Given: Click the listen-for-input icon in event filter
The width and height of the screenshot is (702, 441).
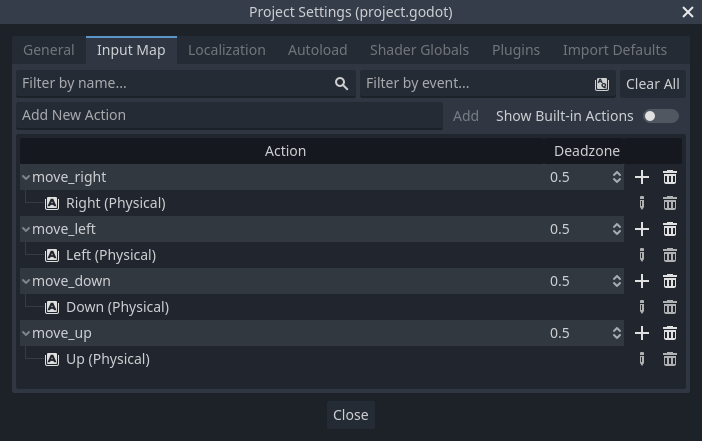Looking at the screenshot, I should click(x=602, y=84).
